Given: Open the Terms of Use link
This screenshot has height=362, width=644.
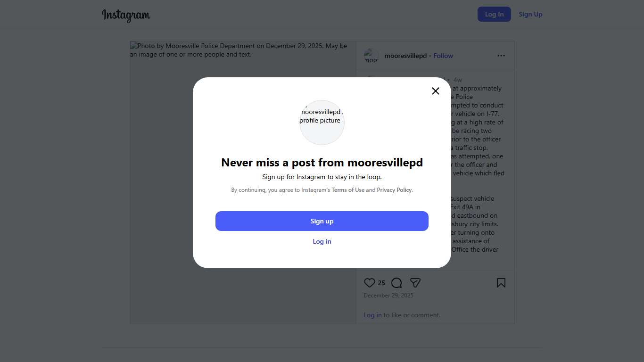Looking at the screenshot, I should point(348,190).
